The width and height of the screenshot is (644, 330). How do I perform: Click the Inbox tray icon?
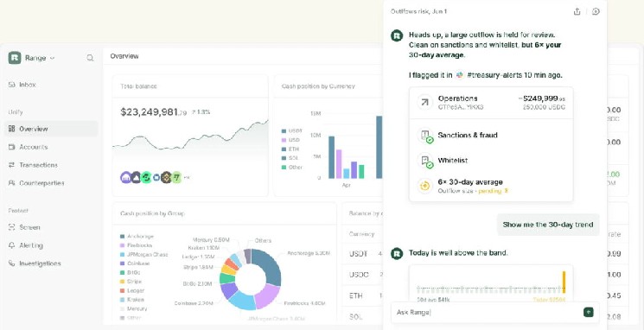click(11, 85)
